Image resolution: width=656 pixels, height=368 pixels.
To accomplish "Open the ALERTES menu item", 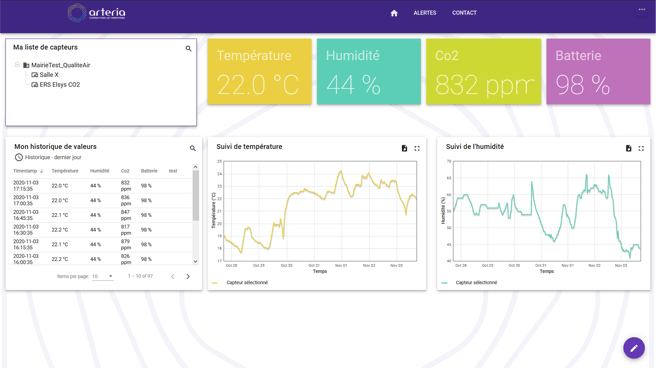I will 425,13.
